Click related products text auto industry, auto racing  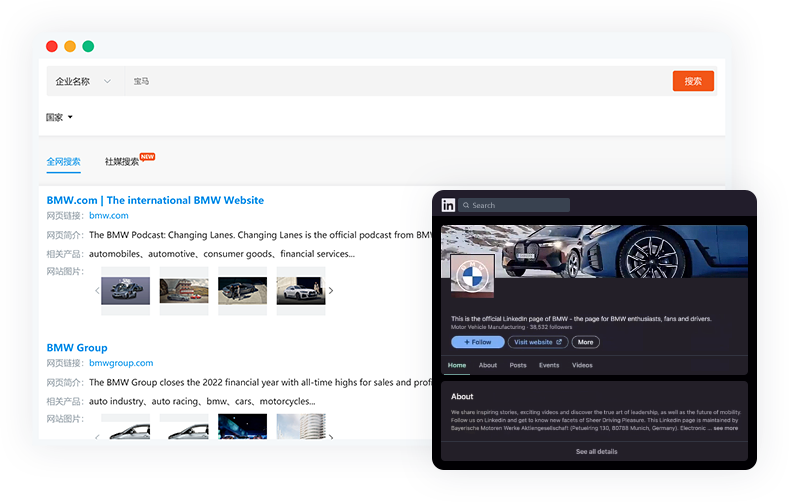(x=202, y=401)
